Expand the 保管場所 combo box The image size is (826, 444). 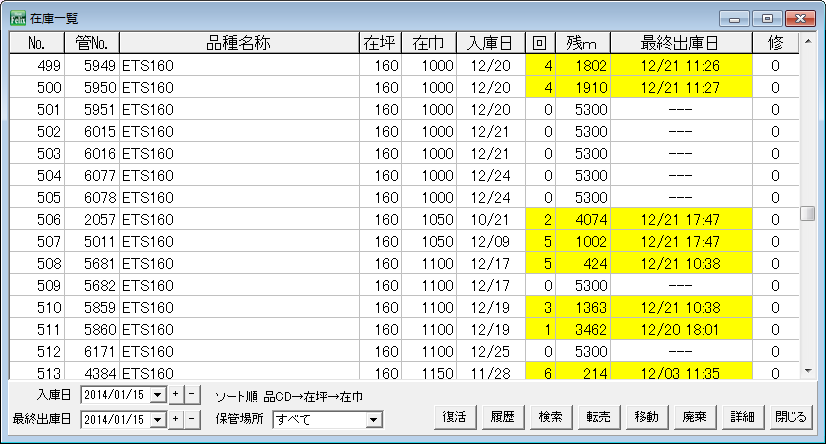pyautogui.click(x=373, y=419)
